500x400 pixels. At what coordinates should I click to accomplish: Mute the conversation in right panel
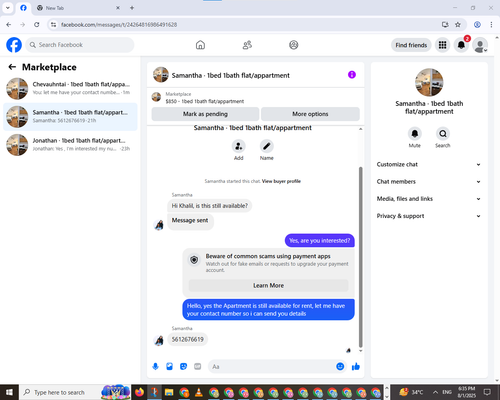(x=415, y=134)
